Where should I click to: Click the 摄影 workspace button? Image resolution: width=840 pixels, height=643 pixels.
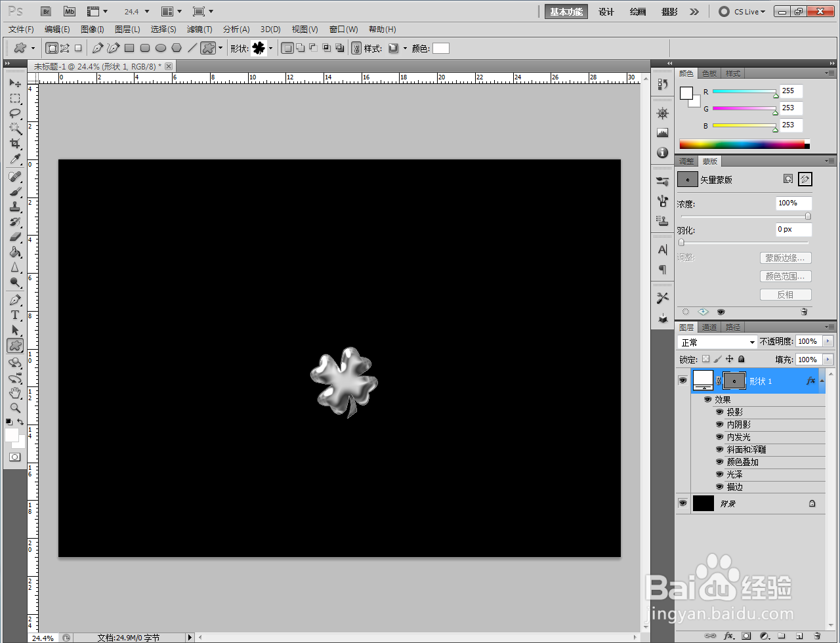[669, 12]
